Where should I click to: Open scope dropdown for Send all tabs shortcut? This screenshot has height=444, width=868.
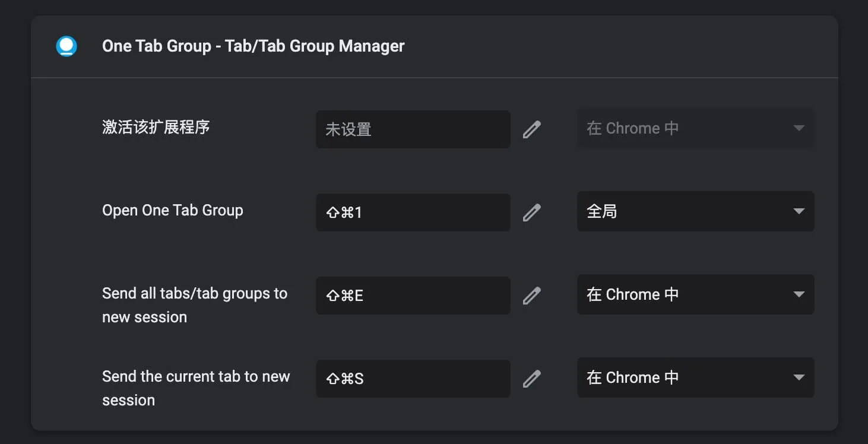695,294
